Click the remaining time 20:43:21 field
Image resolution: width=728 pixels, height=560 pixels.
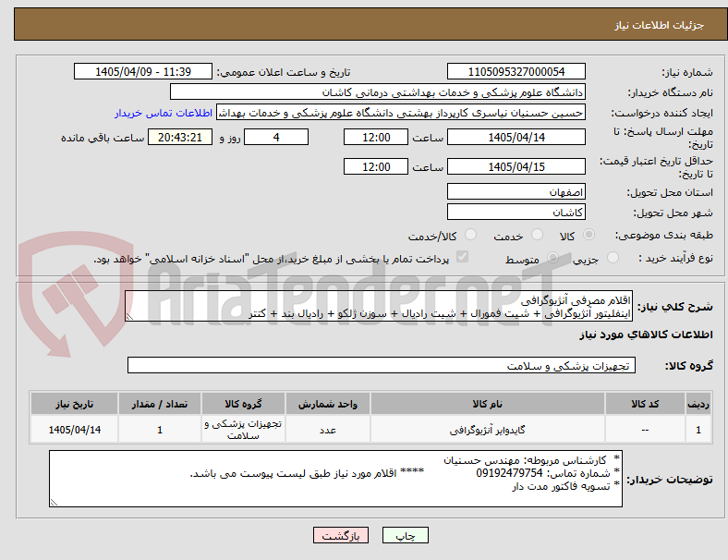pyautogui.click(x=180, y=137)
